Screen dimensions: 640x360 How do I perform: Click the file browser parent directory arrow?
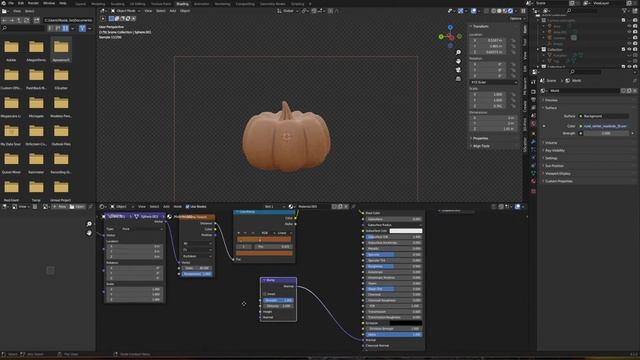point(19,20)
